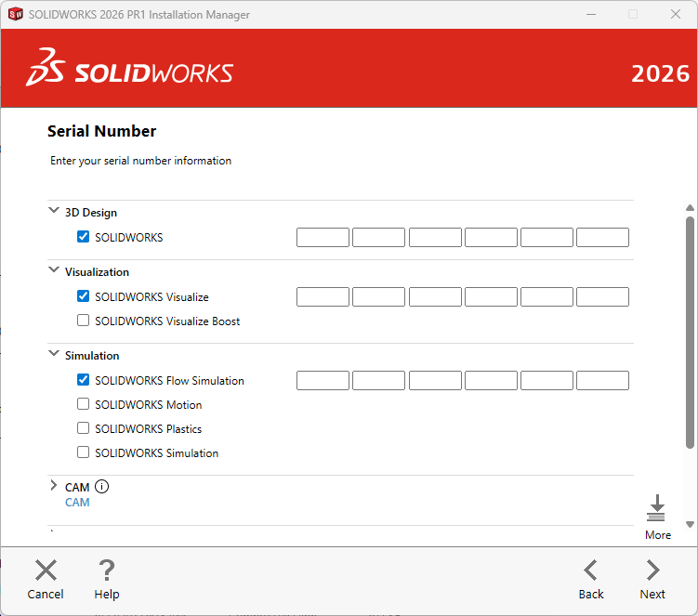Screen dimensions: 698x616
Task: Uncheck the SOLIDWORKS product checkbox
Action: 84,237
